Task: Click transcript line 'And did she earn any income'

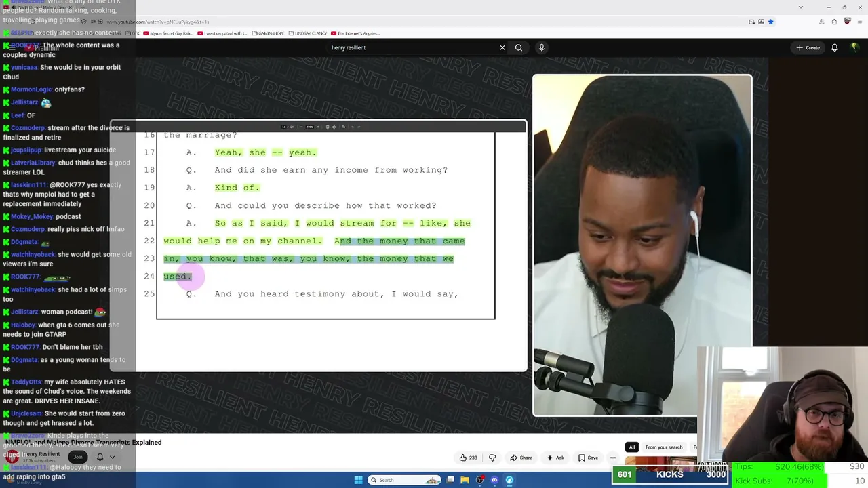Action: 331,170
